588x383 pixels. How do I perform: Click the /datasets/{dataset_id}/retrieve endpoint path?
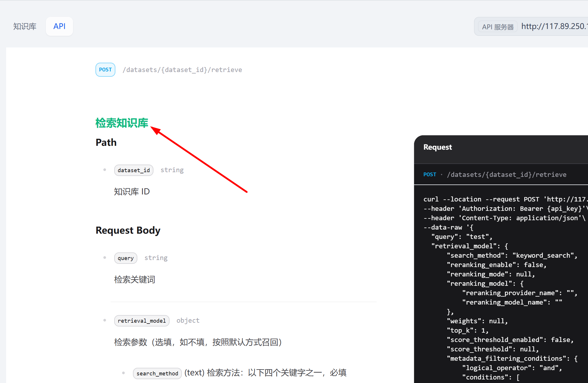(x=182, y=70)
